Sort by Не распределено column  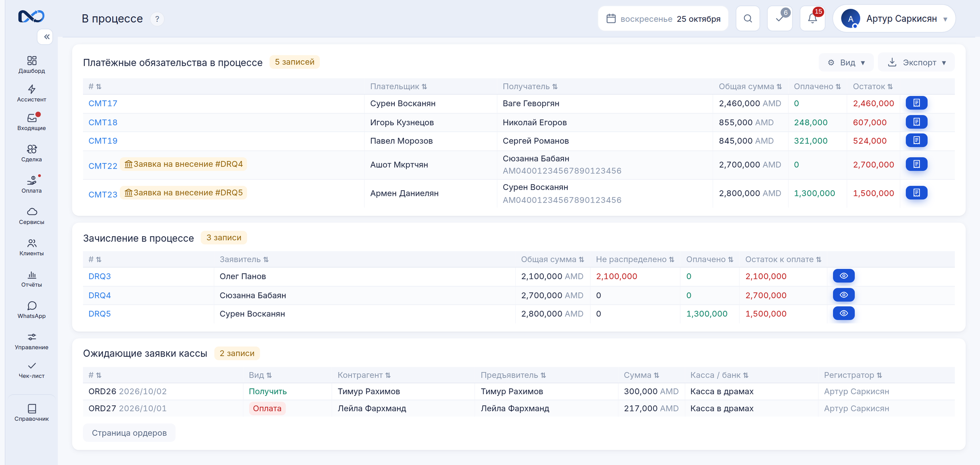coord(635,259)
